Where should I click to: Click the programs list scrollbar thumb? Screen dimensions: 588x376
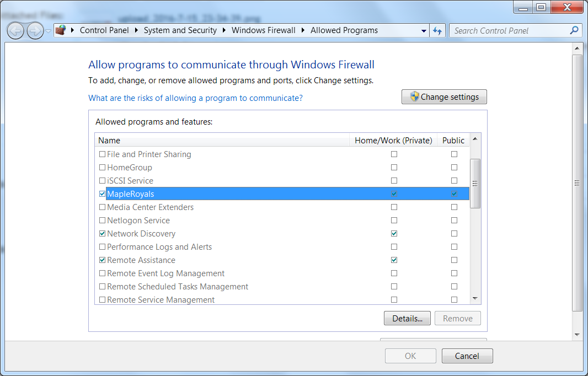point(475,184)
